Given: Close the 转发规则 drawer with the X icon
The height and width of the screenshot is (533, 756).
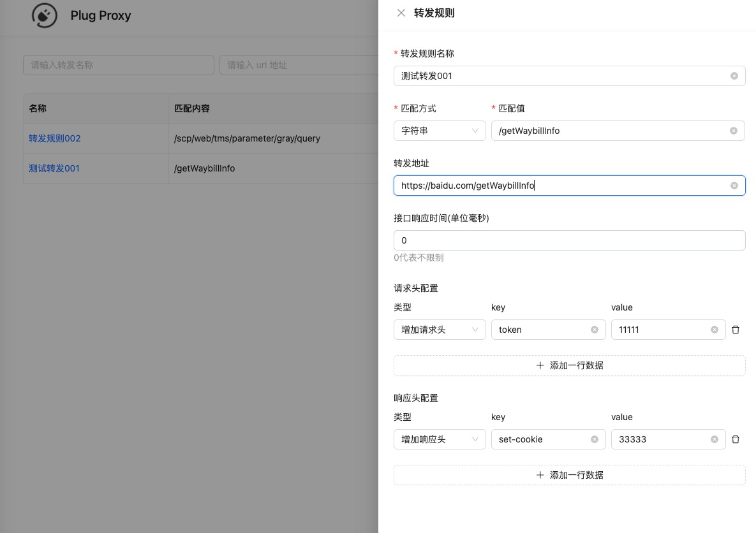Looking at the screenshot, I should pyautogui.click(x=401, y=13).
